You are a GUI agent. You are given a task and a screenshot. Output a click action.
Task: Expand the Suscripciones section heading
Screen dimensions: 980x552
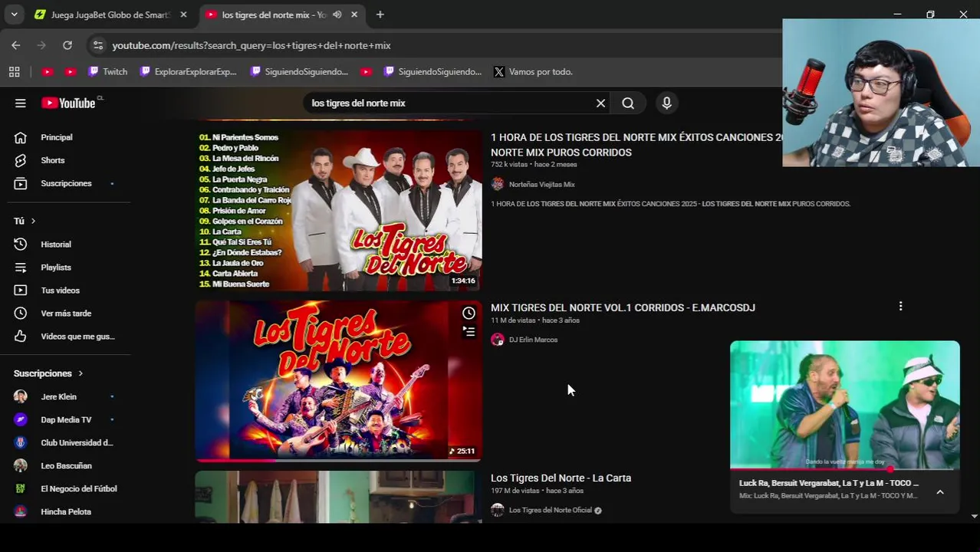pos(48,373)
